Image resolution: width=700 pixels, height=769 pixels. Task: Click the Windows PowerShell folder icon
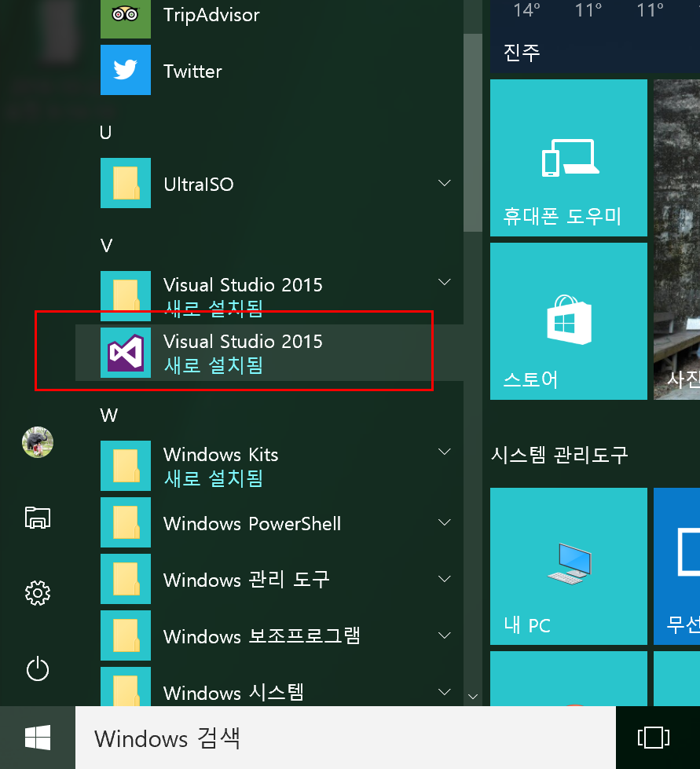pos(126,522)
